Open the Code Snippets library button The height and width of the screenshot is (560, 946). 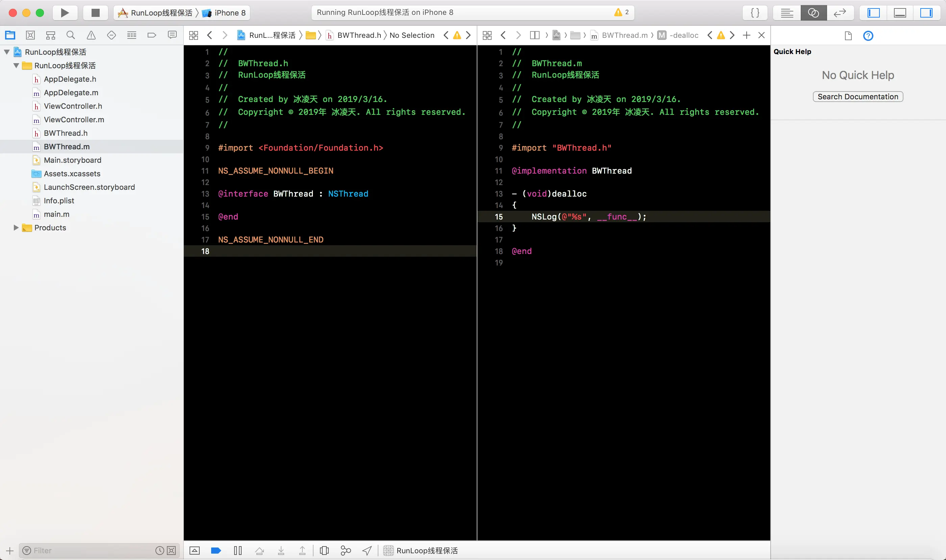point(755,13)
